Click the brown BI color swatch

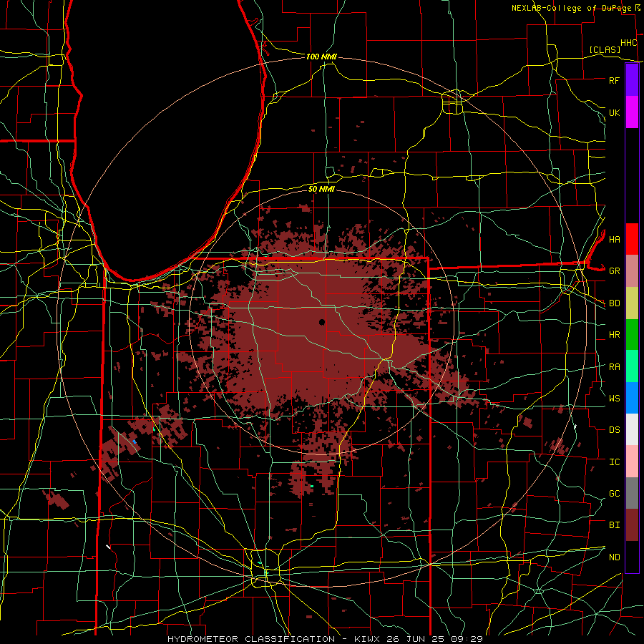click(x=632, y=525)
